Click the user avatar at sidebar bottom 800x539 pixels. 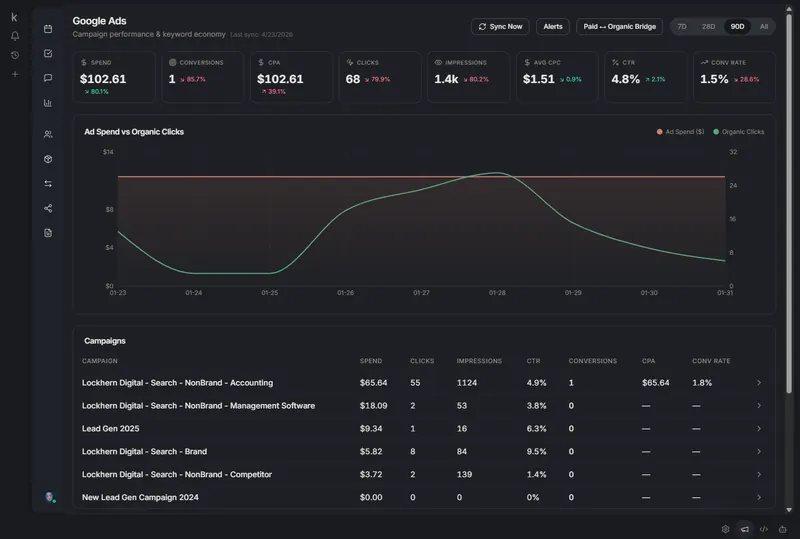49,497
